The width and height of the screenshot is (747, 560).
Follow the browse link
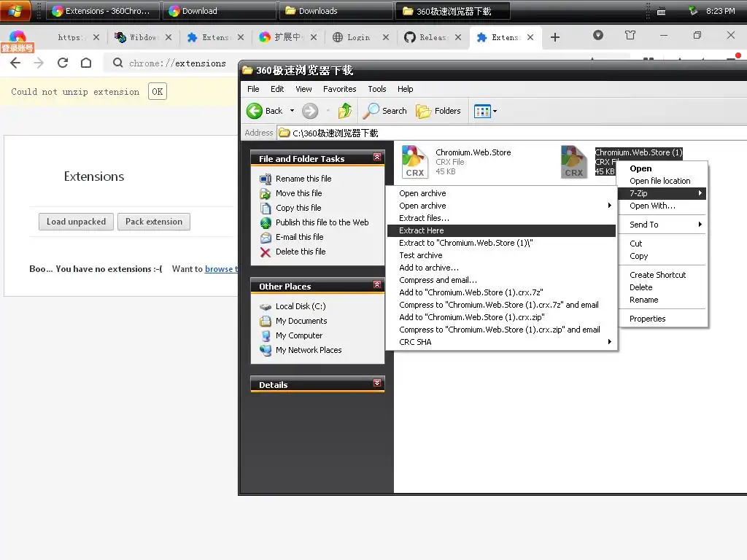[x=220, y=268]
